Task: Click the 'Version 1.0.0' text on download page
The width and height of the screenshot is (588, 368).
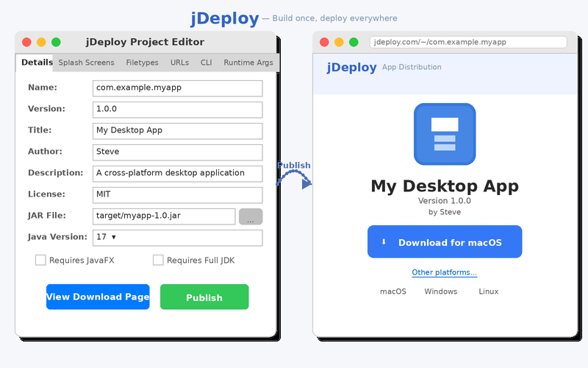Action: pos(445,200)
